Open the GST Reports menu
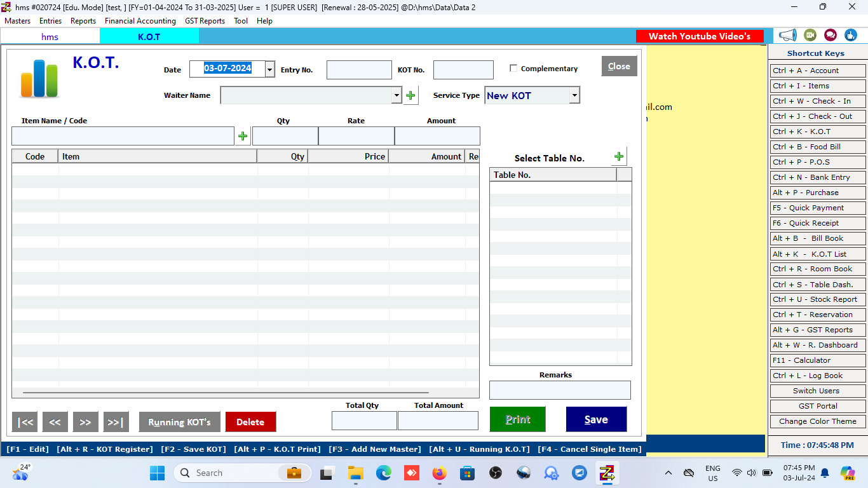The image size is (868, 488). coord(205,21)
